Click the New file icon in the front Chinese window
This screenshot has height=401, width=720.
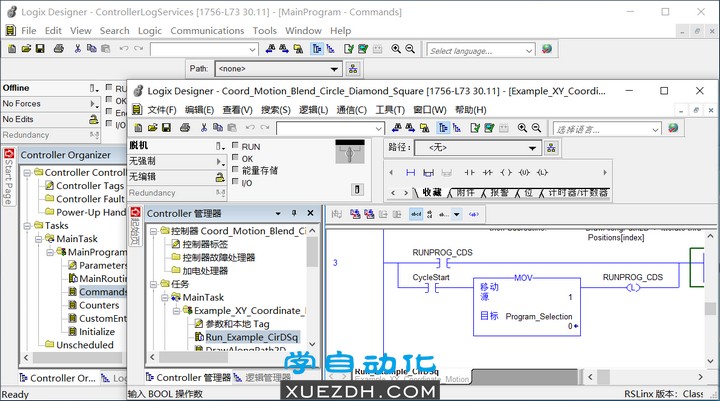tap(138, 128)
